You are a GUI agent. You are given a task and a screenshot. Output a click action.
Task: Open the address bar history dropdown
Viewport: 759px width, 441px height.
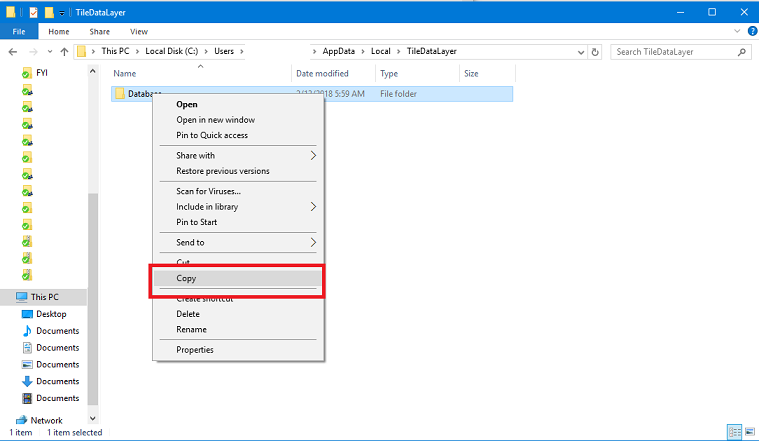tap(581, 52)
